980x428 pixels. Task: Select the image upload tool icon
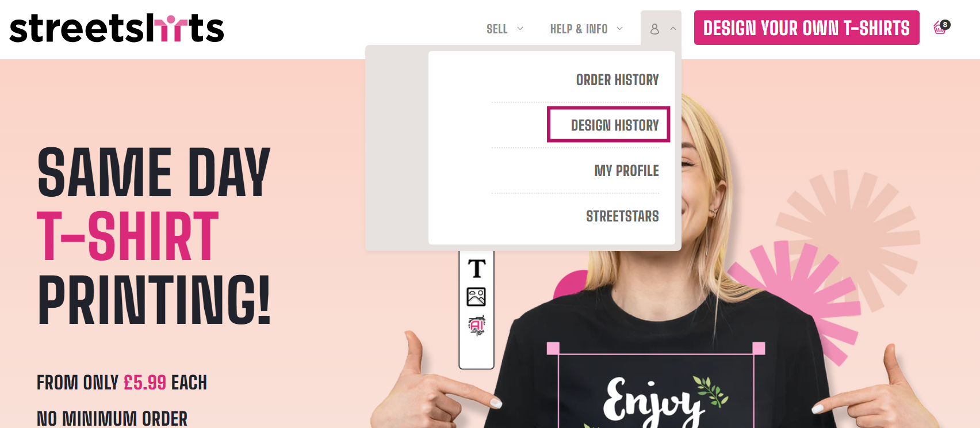tap(476, 297)
